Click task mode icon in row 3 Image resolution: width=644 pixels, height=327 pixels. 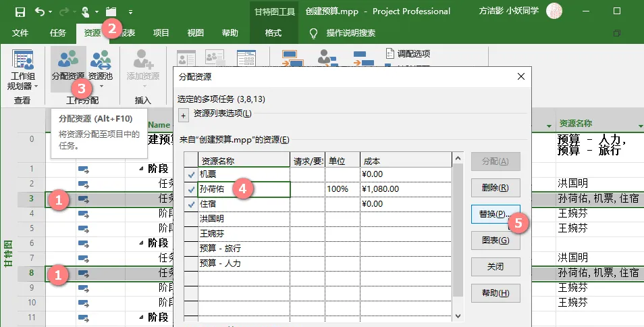coord(84,199)
